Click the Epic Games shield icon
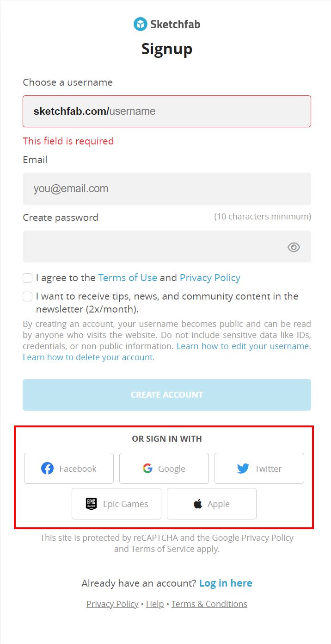 point(92,504)
